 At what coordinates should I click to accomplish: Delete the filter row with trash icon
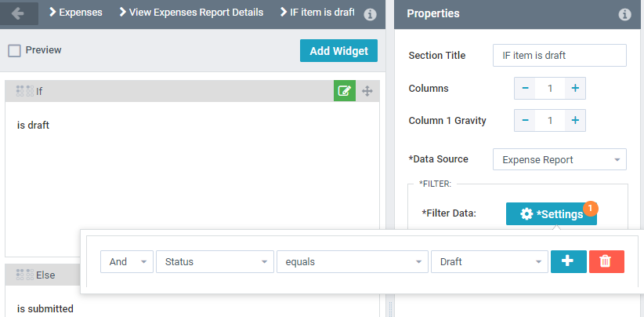606,261
